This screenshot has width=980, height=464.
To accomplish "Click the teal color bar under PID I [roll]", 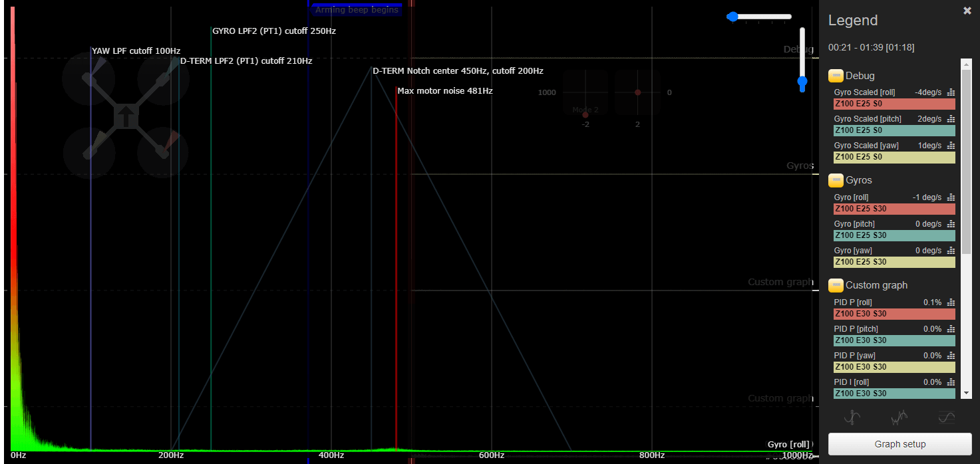I will click(894, 394).
